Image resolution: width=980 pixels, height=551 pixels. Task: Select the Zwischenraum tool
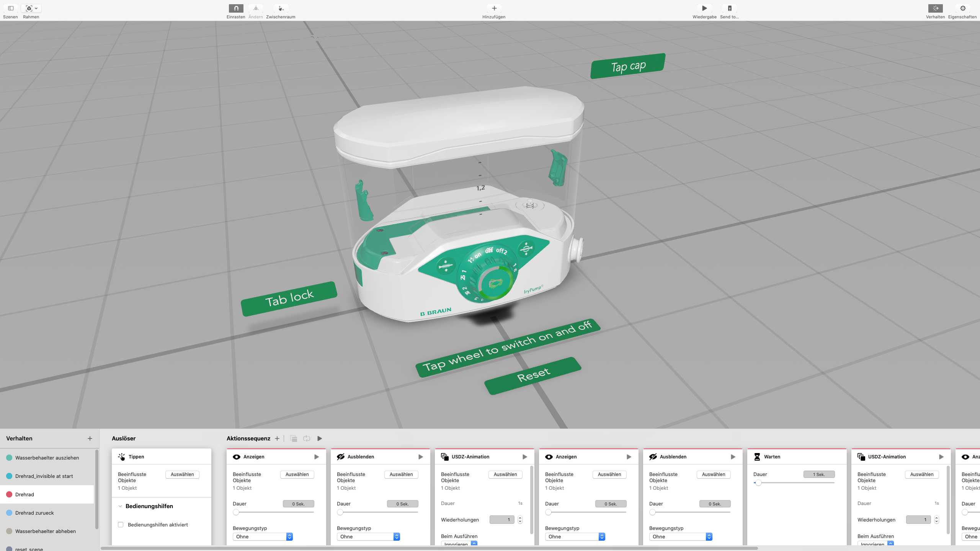pyautogui.click(x=281, y=8)
